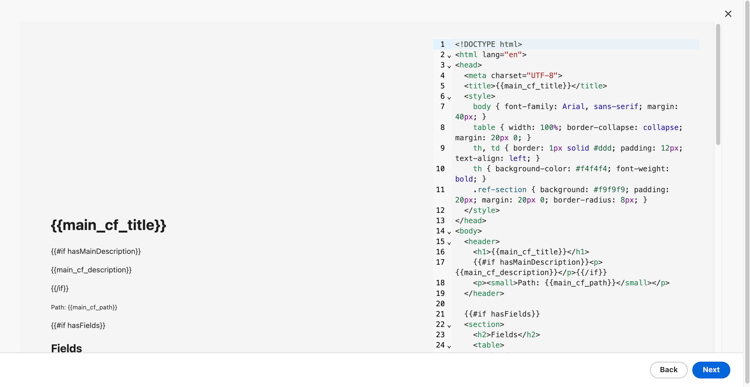Click the {{/if}} text in the preview
The image size is (750, 387).
(x=60, y=288)
